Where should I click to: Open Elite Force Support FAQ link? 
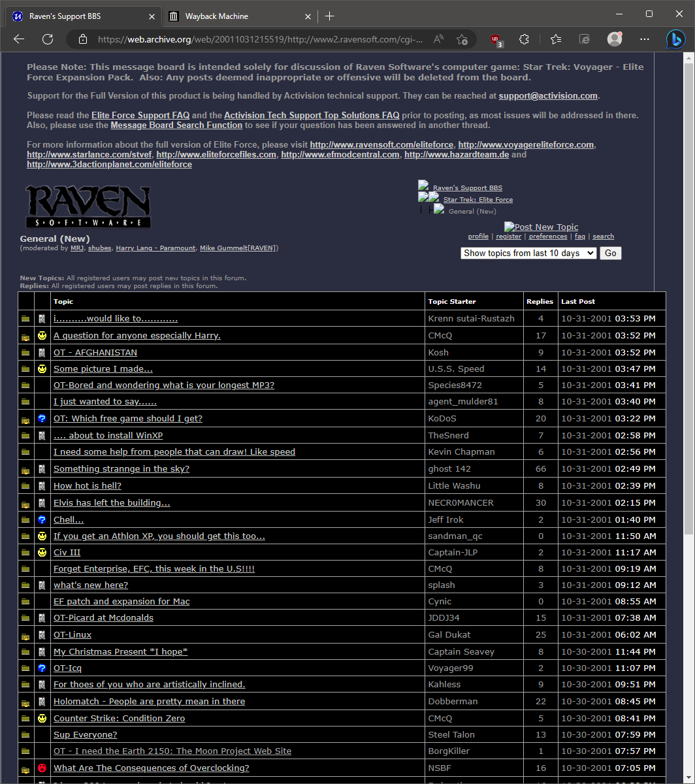pos(140,115)
